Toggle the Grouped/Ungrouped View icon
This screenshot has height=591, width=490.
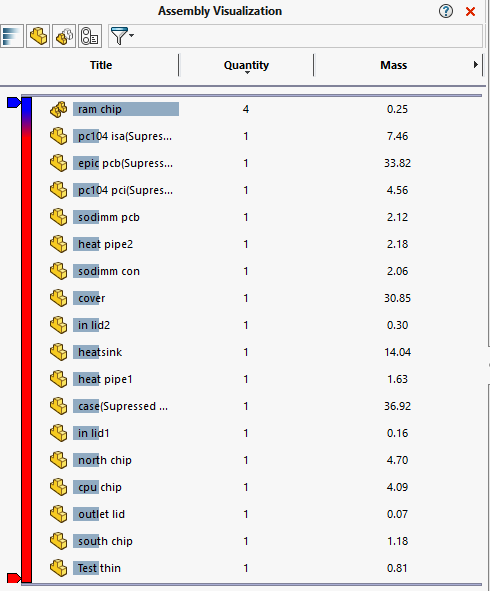64,36
